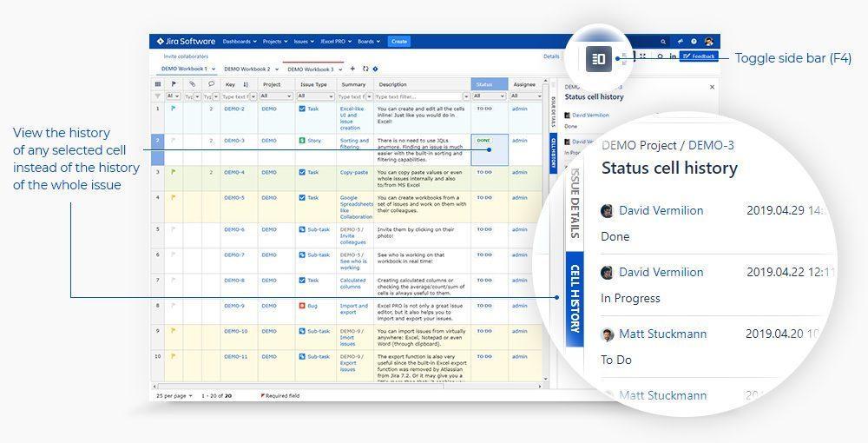Open the Issues menu
This screenshot has height=443, width=868.
pyautogui.click(x=304, y=42)
